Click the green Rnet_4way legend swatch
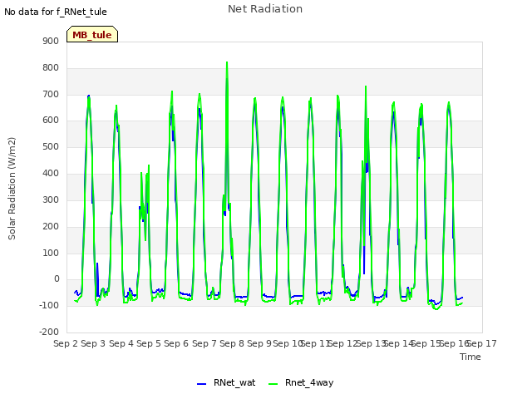This screenshot has width=532, height=399. (x=273, y=384)
